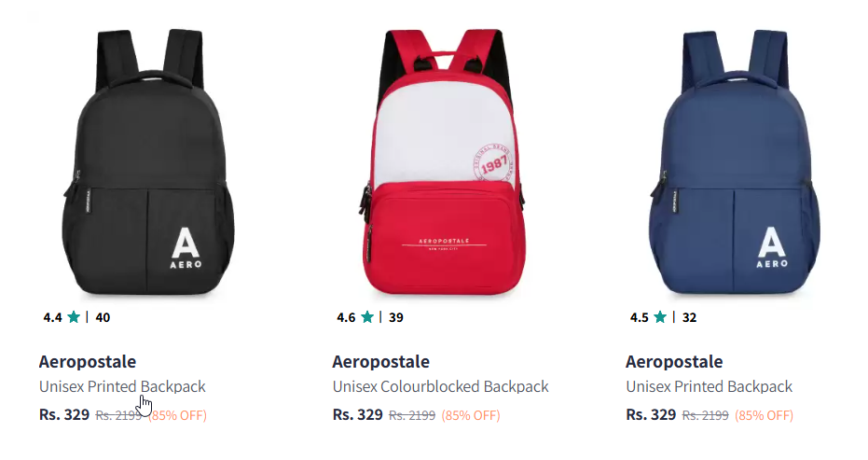The height and width of the screenshot is (460, 868).
Task: Click the 4.6 rating number
Action: pos(346,317)
